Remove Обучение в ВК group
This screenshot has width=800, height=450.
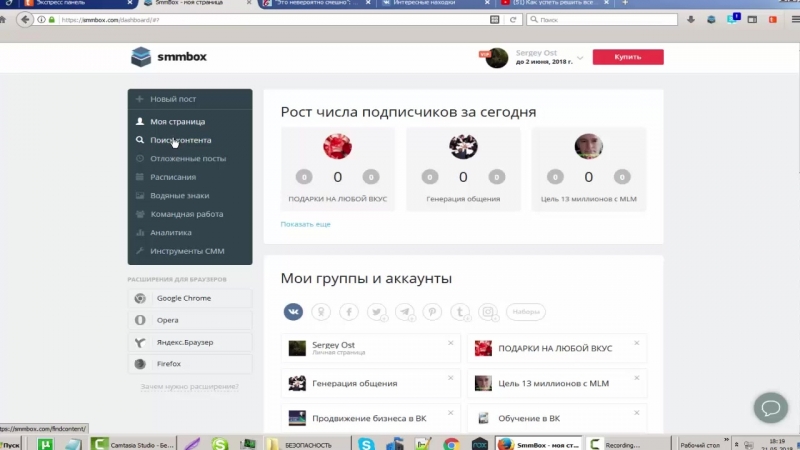[x=637, y=413]
